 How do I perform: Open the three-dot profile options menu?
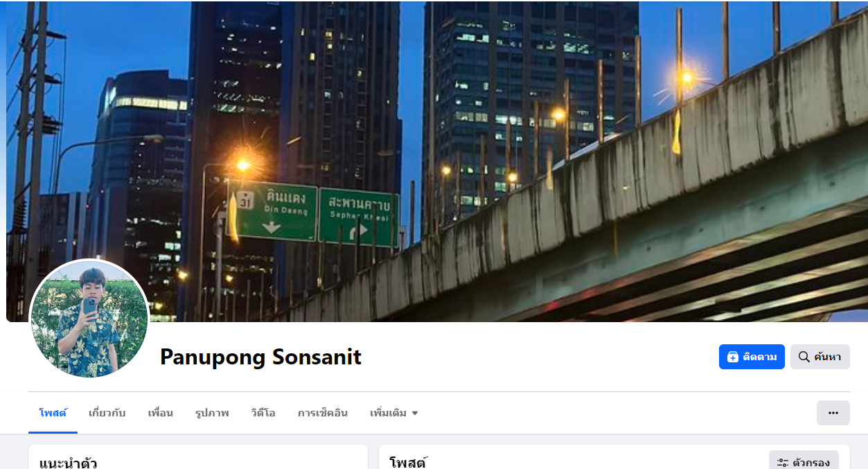coord(833,413)
